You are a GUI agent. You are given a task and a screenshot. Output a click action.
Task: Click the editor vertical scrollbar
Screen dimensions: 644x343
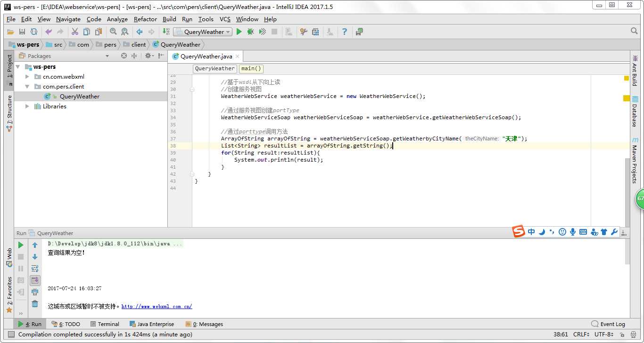coord(627,193)
